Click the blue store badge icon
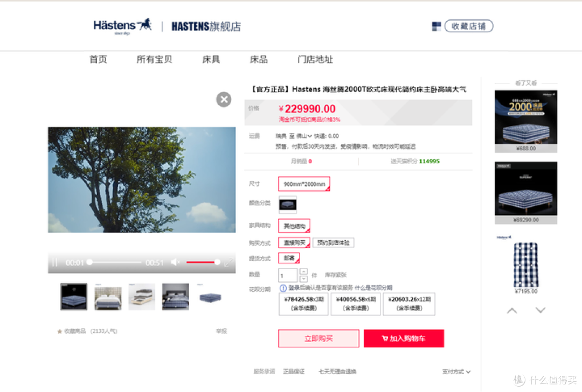The height and width of the screenshot is (392, 582). coord(436,26)
